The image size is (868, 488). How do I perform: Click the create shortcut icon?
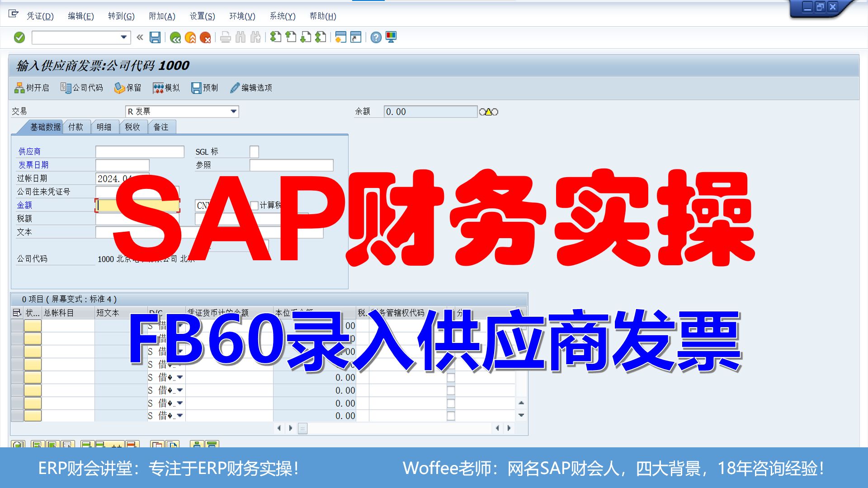pos(356,38)
